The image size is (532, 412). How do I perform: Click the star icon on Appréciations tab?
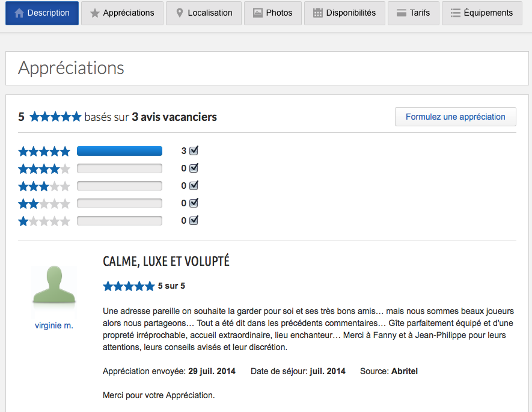coord(95,13)
